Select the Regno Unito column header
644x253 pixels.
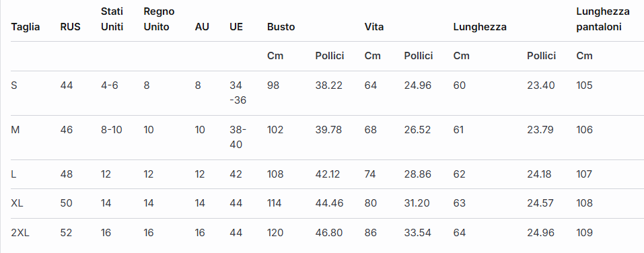tap(159, 20)
